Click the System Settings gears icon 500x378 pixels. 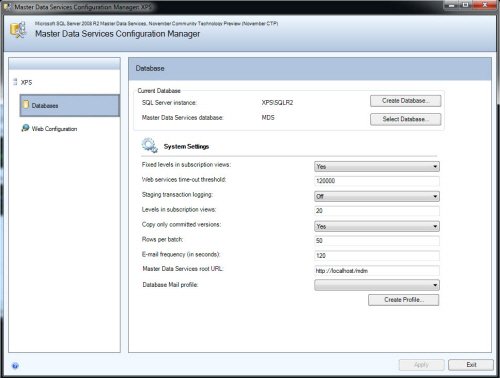click(x=149, y=145)
